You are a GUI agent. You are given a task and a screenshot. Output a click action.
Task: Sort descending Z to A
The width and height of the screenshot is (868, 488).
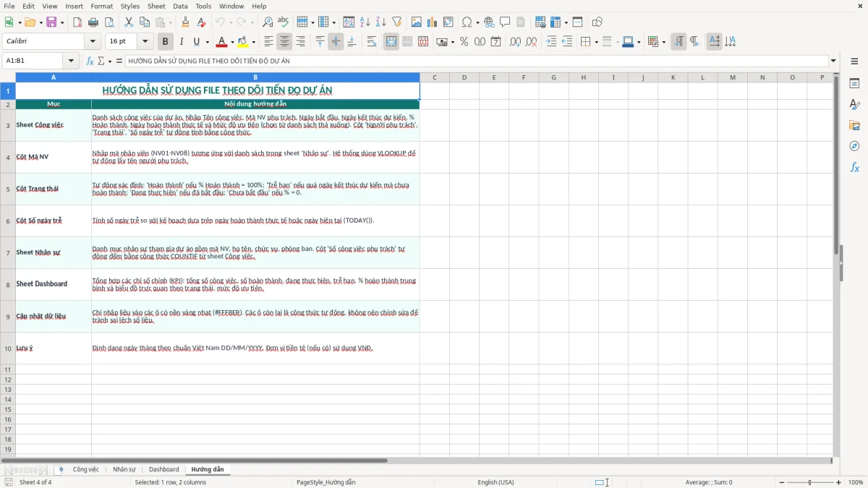pos(381,22)
